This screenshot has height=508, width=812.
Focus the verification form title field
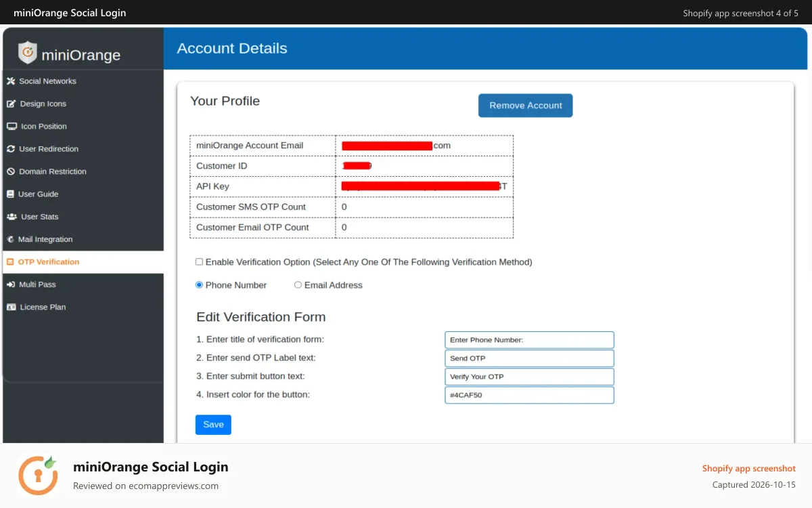point(529,340)
